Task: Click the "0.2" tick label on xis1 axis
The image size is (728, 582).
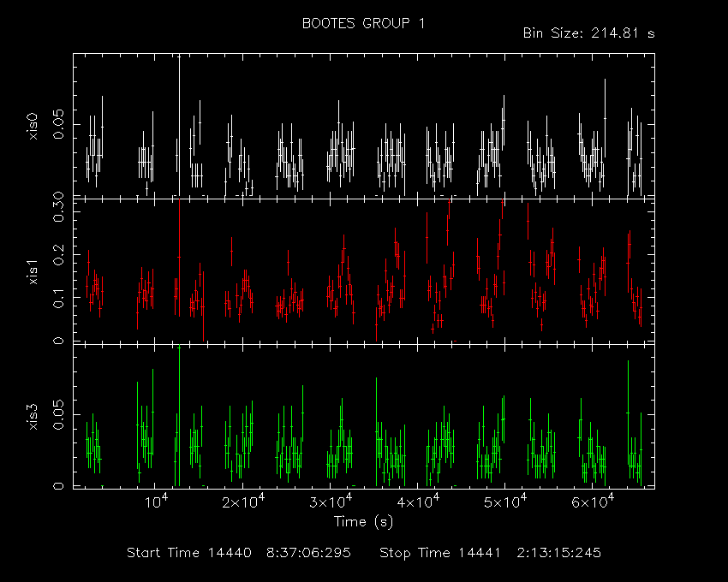Action: [59, 255]
